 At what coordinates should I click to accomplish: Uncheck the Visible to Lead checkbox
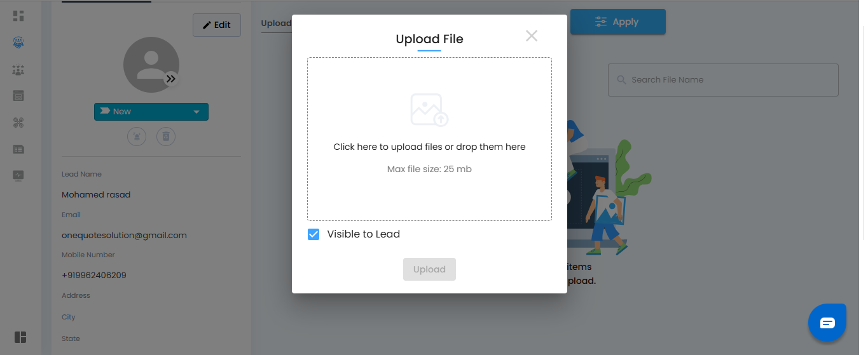(313, 234)
